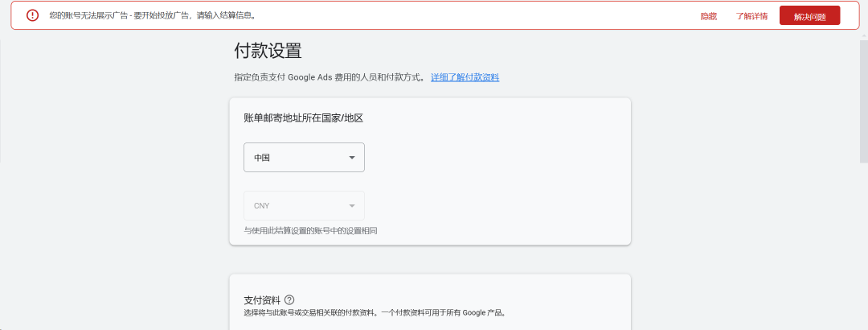The height and width of the screenshot is (330, 868).
Task: Click the CNY currency dropdown
Action: pos(304,206)
